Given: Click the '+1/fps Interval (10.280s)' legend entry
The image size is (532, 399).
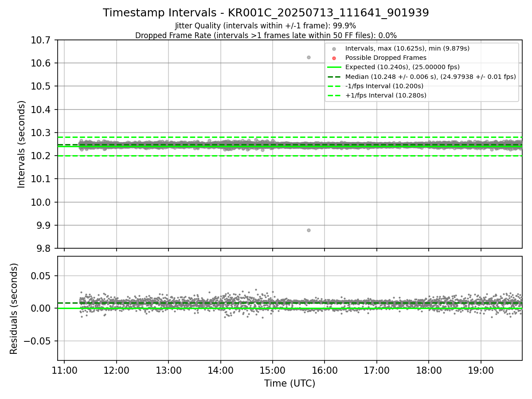Looking at the screenshot, I should 386,95.
